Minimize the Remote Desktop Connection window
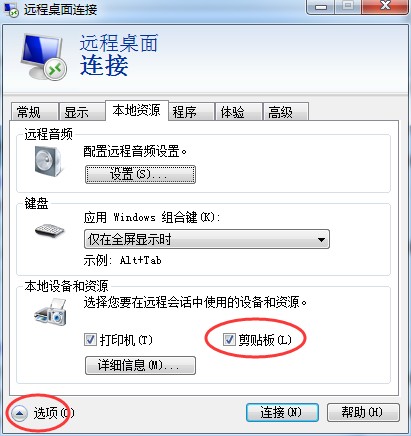 pyautogui.click(x=320, y=7)
